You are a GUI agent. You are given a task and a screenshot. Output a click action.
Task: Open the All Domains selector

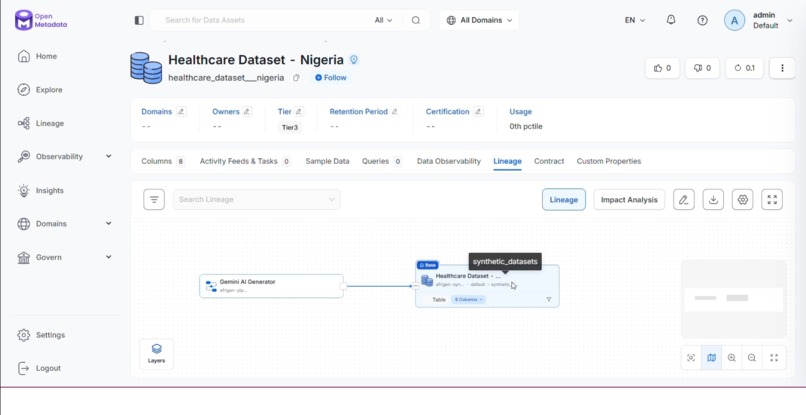(480, 20)
